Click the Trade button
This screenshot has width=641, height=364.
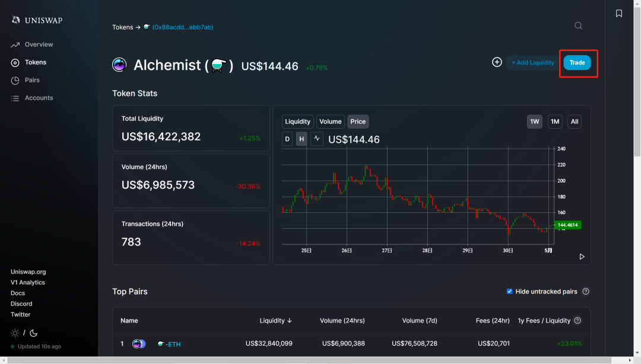point(577,62)
